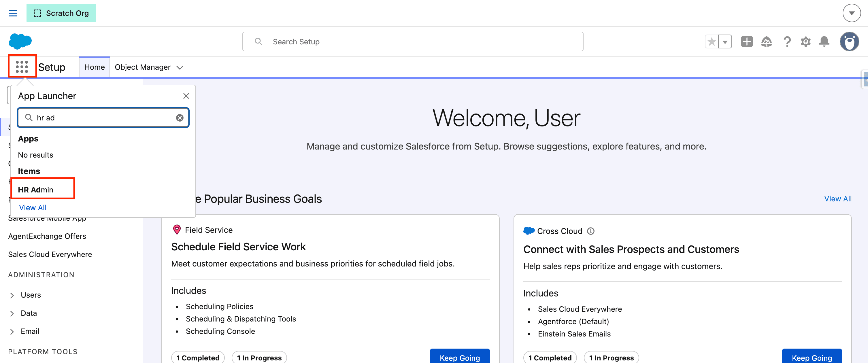Select the Object Manager tab
The image size is (868, 363).
143,67
